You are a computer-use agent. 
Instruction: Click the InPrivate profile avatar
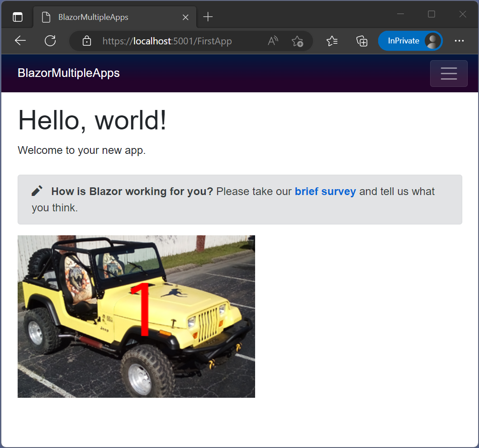pos(432,40)
